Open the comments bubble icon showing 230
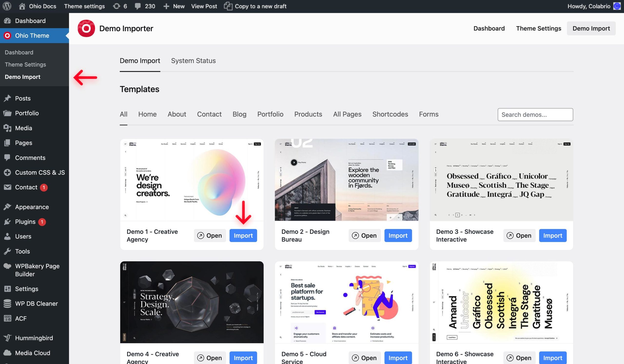The width and height of the screenshot is (624, 364). (x=138, y=6)
